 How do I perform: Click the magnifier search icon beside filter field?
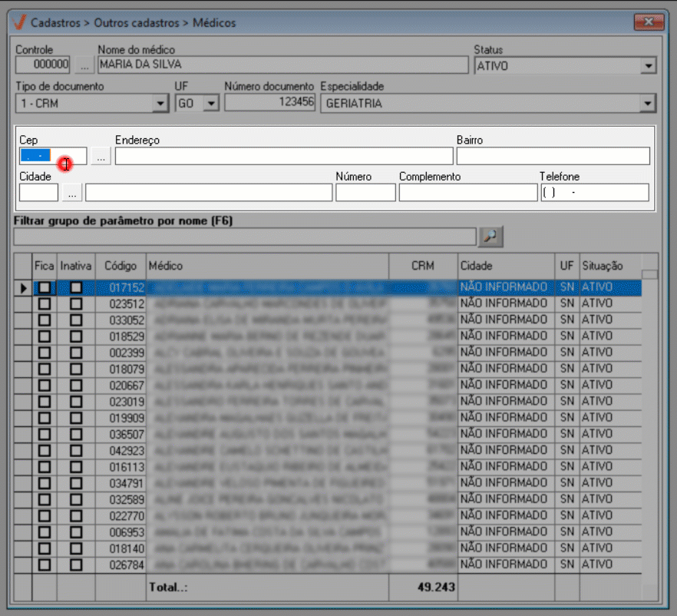tap(490, 237)
